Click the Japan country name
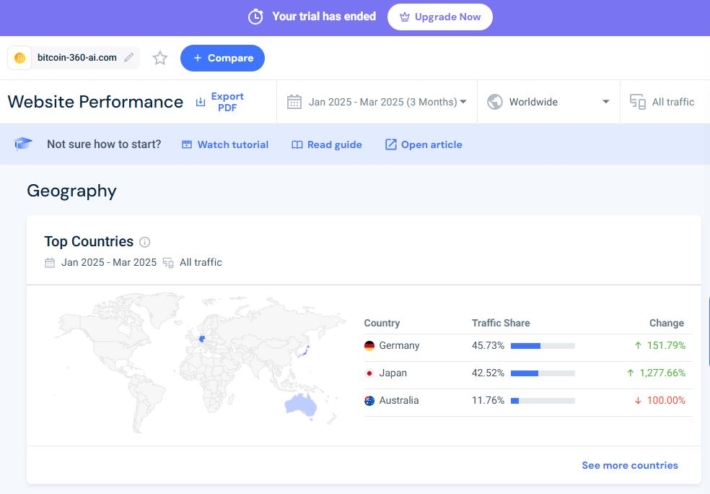 393,373
